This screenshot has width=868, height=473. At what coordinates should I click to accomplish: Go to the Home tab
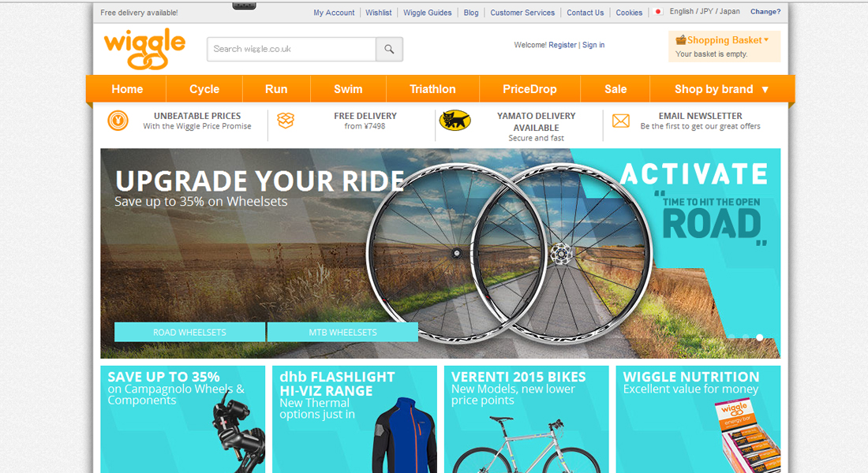pos(127,89)
